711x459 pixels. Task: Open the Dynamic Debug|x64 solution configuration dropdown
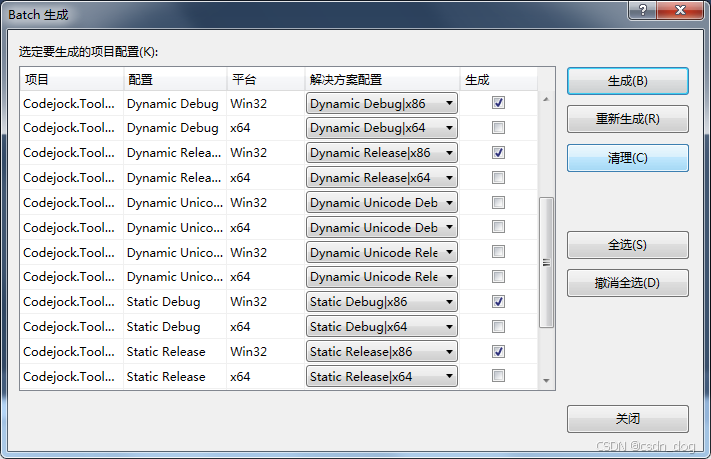coord(381,128)
